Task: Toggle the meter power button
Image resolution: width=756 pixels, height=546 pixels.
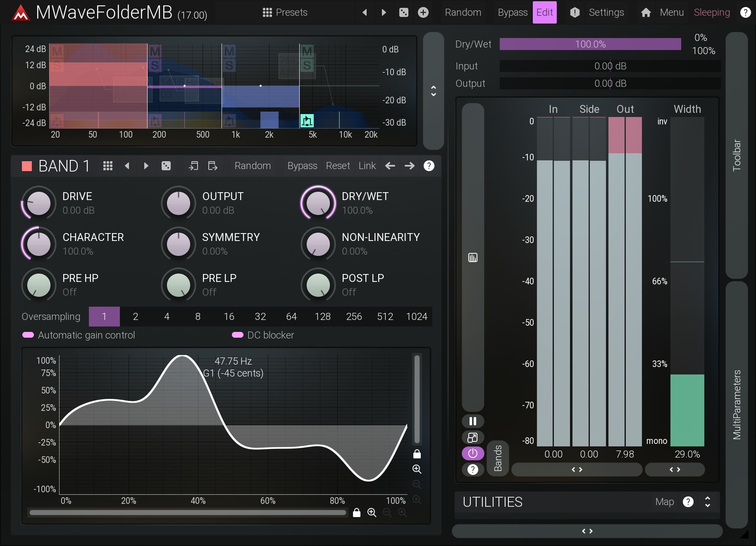Action: pyautogui.click(x=472, y=453)
